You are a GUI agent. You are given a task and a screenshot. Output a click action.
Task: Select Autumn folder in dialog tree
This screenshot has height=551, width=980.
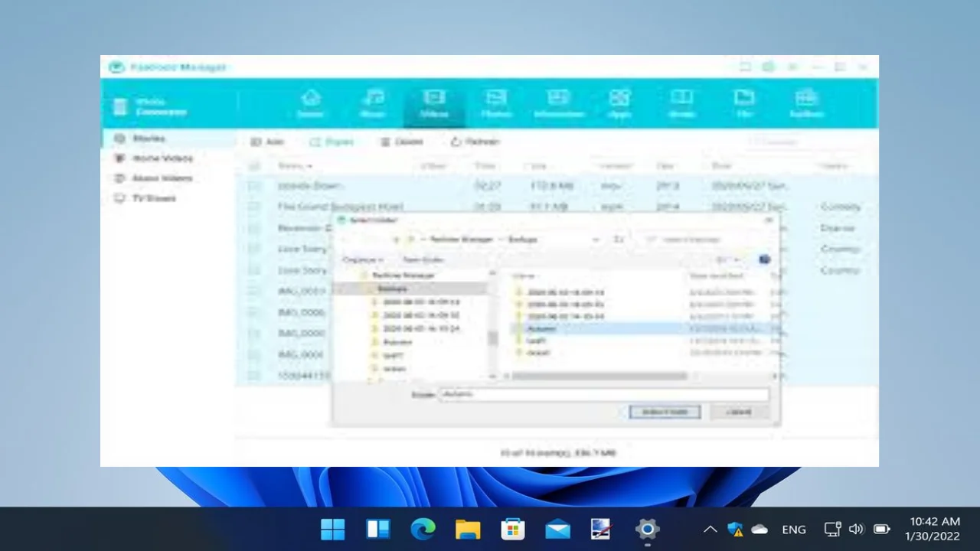397,342
